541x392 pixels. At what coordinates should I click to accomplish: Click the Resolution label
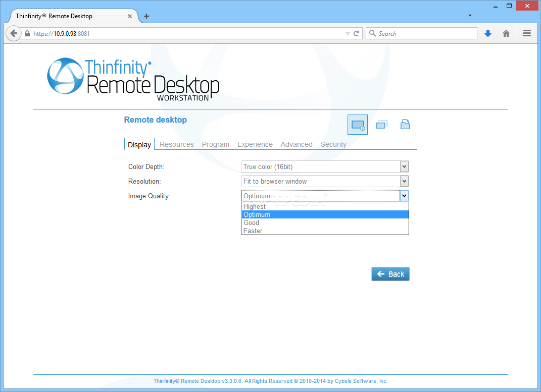tap(144, 181)
